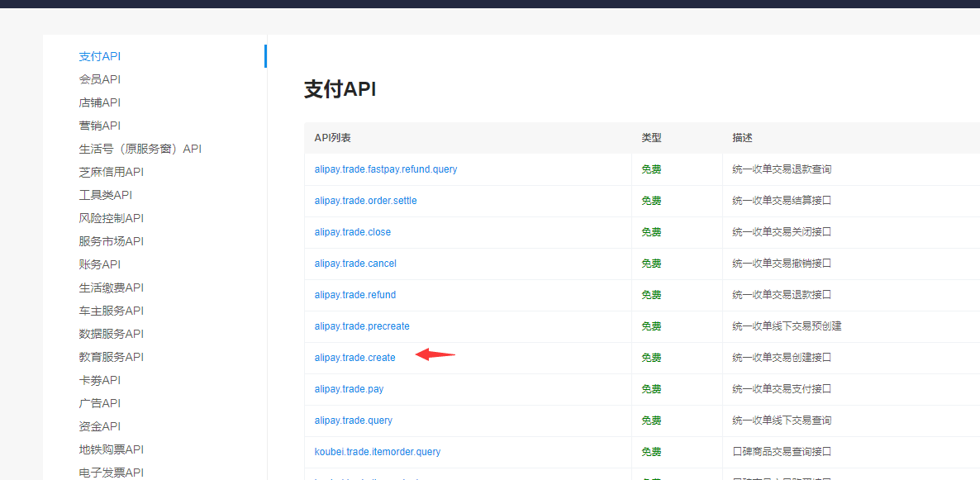980x480 pixels.
Task: Open 营销API in the sidebar
Action: pyautogui.click(x=99, y=126)
